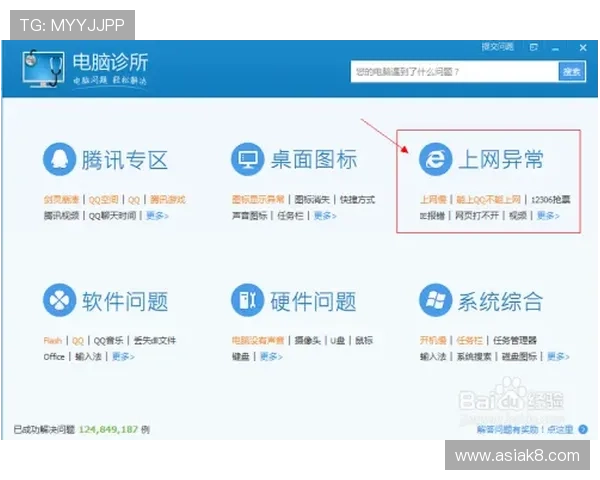Select 系统搜索 link

[x=474, y=356]
